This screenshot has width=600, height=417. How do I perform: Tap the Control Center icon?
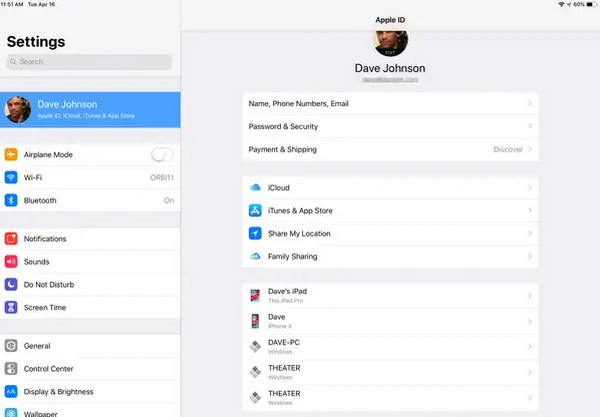(11, 369)
